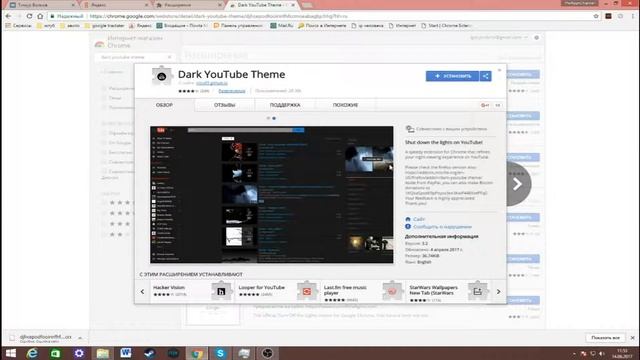Select the second screenshot carousel dot
The width and height of the screenshot is (640, 360).
[x=274, y=118]
